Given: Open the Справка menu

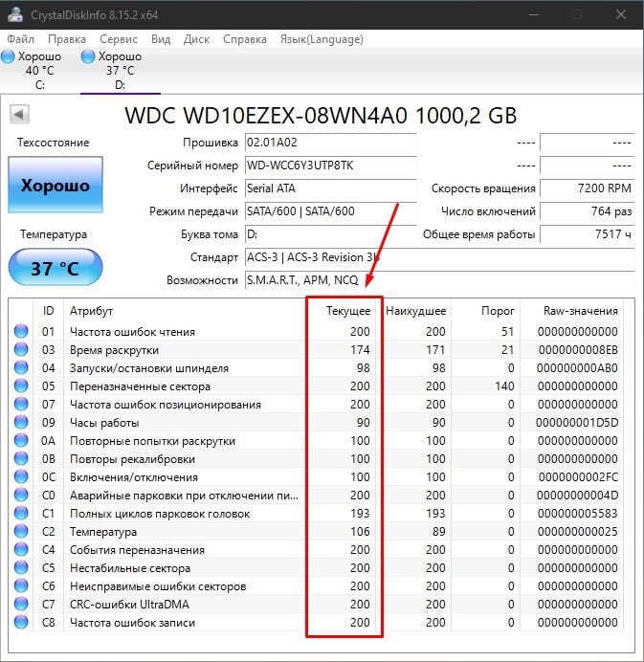Looking at the screenshot, I should tap(245, 39).
